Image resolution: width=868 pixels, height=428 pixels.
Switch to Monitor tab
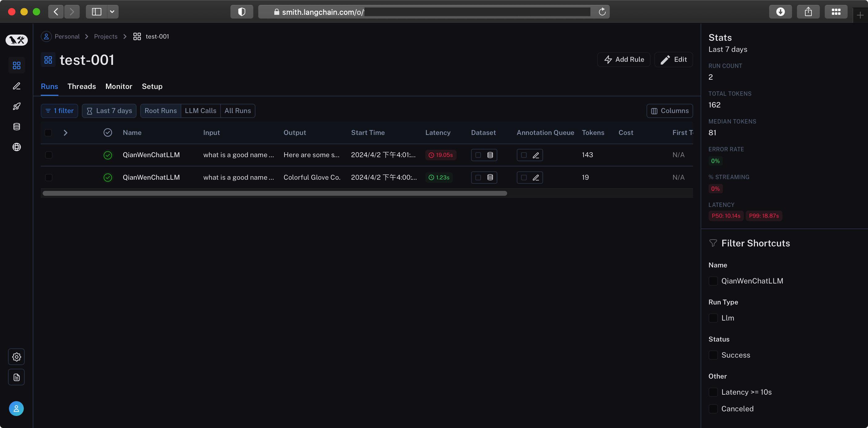(119, 86)
